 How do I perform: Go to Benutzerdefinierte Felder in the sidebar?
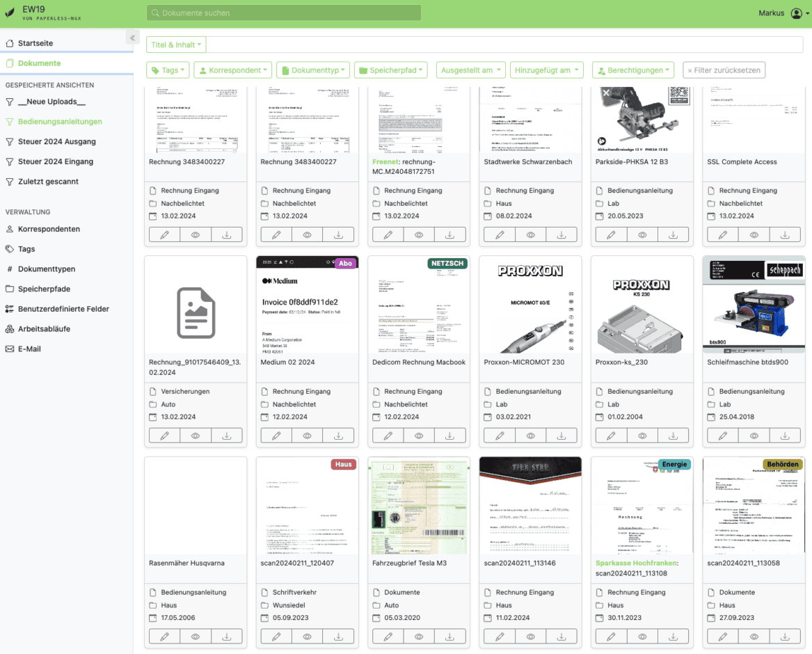[x=63, y=309]
